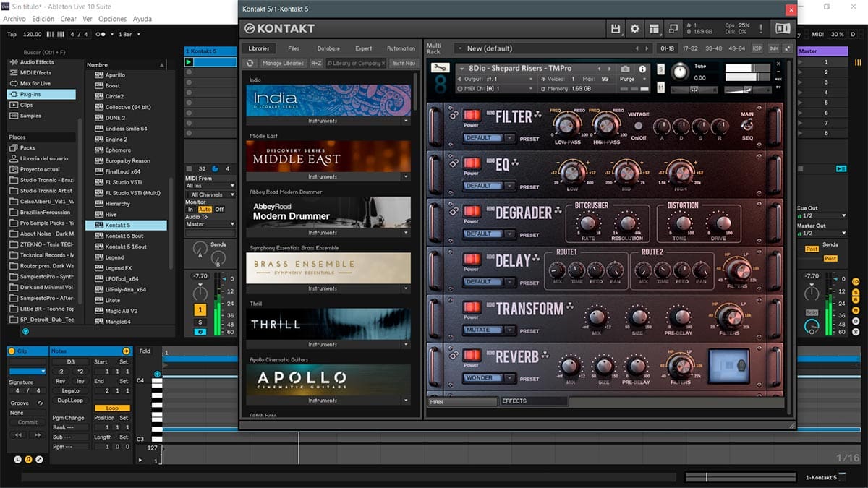Click the Notes box arrow icon

tap(126, 351)
